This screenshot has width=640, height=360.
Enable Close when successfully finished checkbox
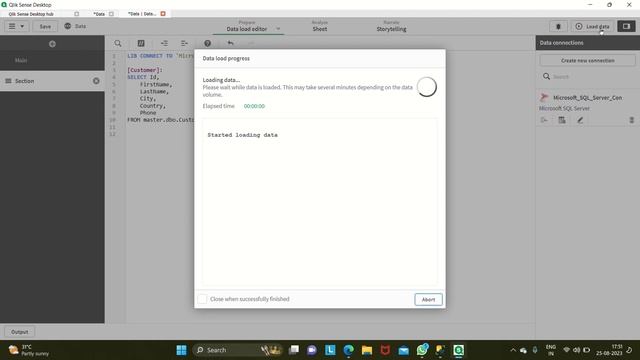click(202, 299)
